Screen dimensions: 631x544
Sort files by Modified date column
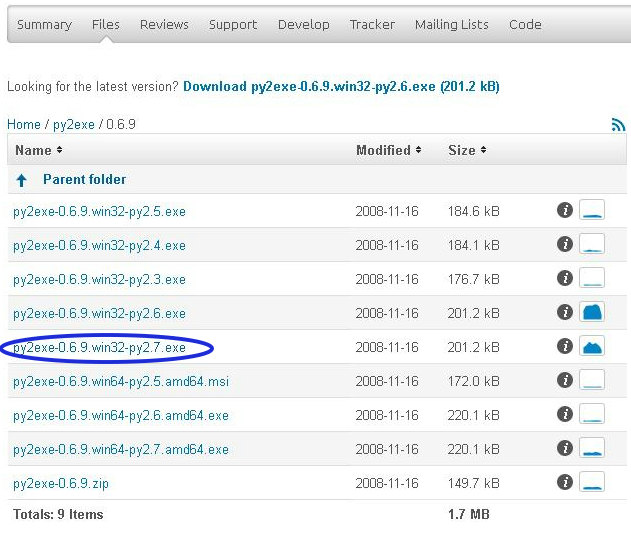389,150
